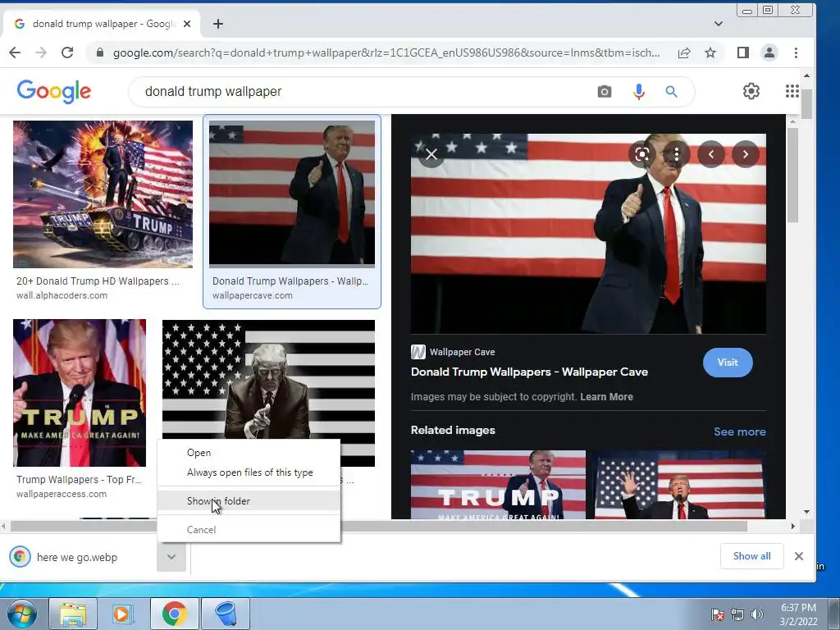Image resolution: width=840 pixels, height=630 pixels.
Task: Select Always open files of this type
Action: tap(249, 472)
